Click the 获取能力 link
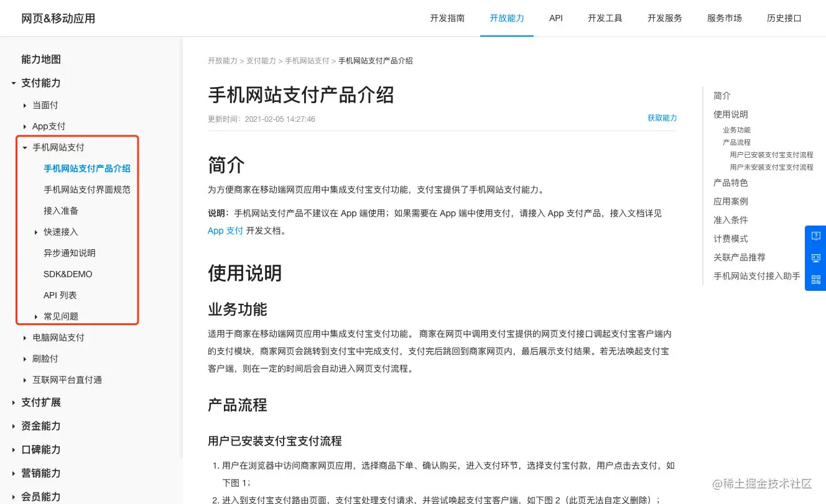The image size is (826, 504). tap(662, 118)
